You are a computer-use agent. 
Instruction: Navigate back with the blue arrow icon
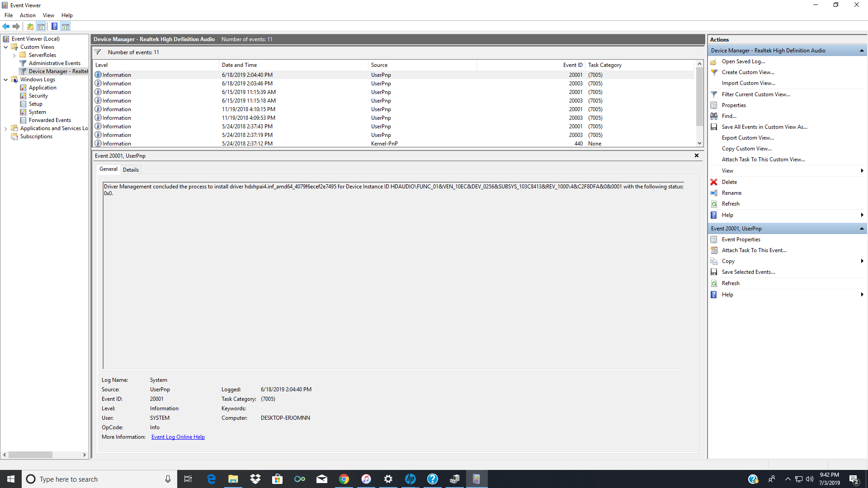6,26
